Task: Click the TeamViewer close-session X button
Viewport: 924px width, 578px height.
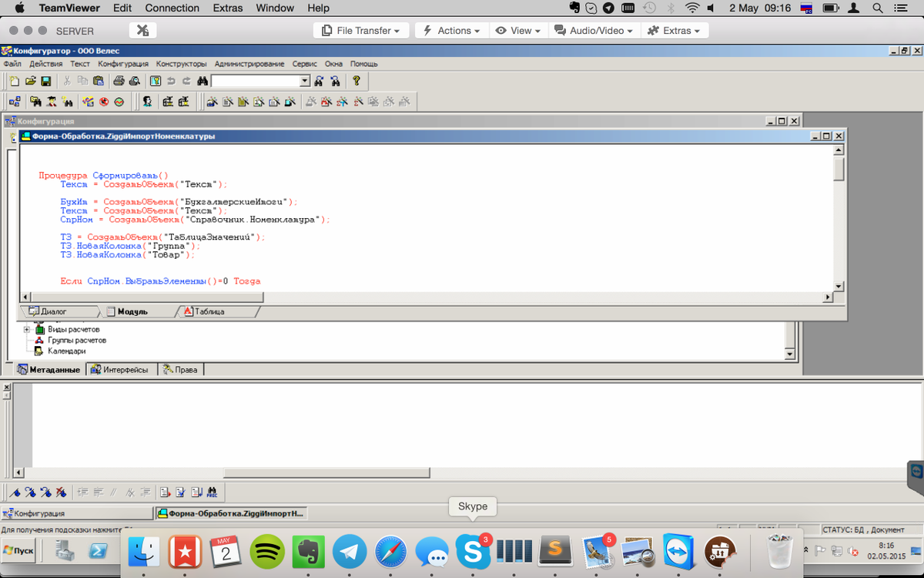Action: click(x=142, y=30)
